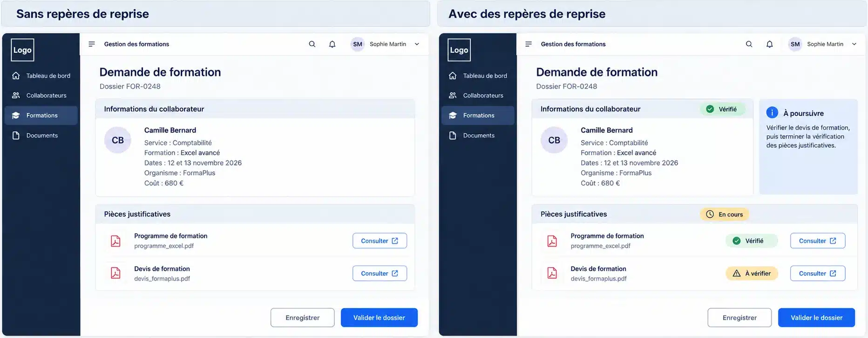This screenshot has width=868, height=338.
Task: Click Enregistrer button in the right panel
Action: coord(739,317)
